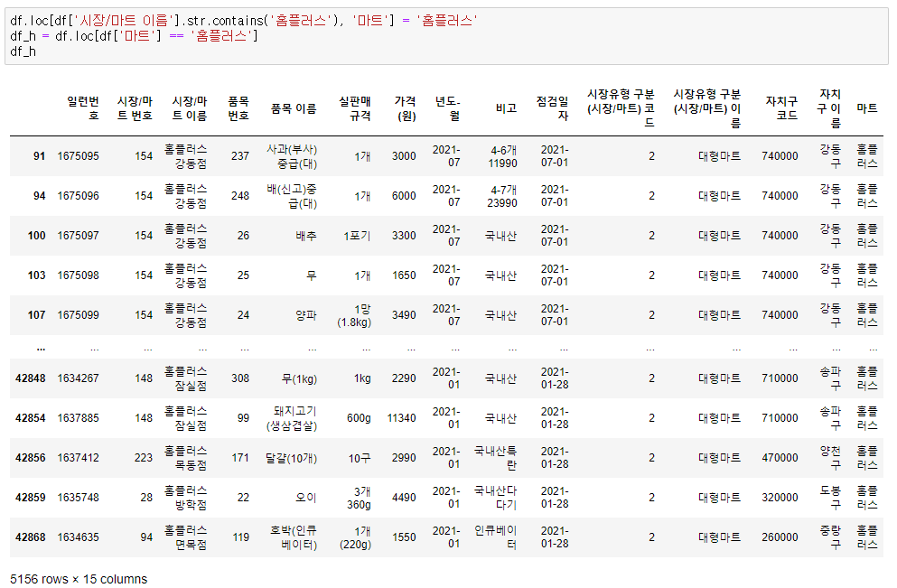The height and width of the screenshot is (588, 897).
Task: Select the 비고 column header
Action: [506, 108]
